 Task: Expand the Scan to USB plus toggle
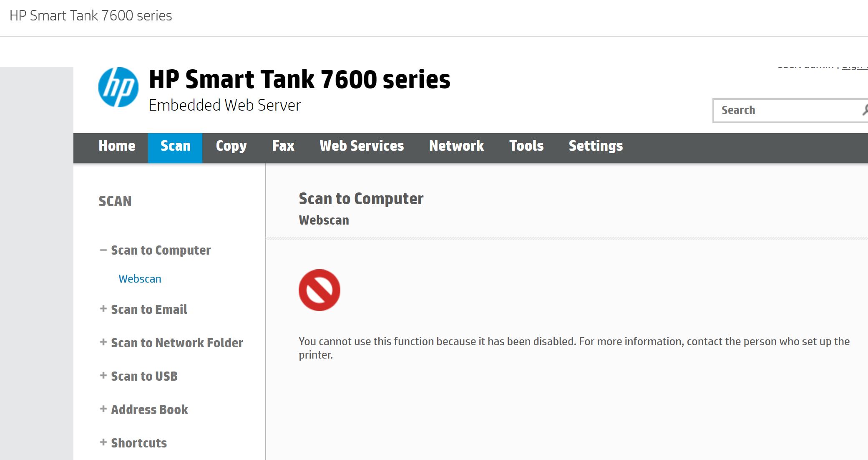(103, 375)
